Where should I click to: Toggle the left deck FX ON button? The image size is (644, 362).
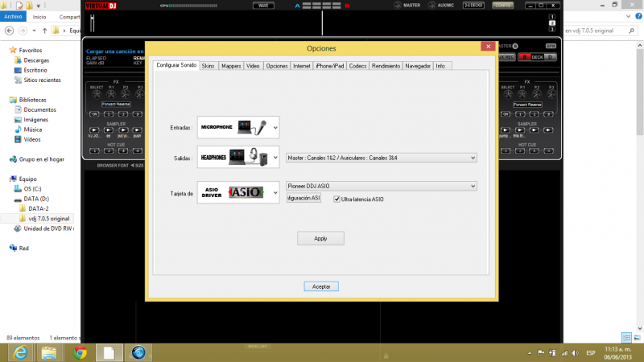(x=94, y=114)
